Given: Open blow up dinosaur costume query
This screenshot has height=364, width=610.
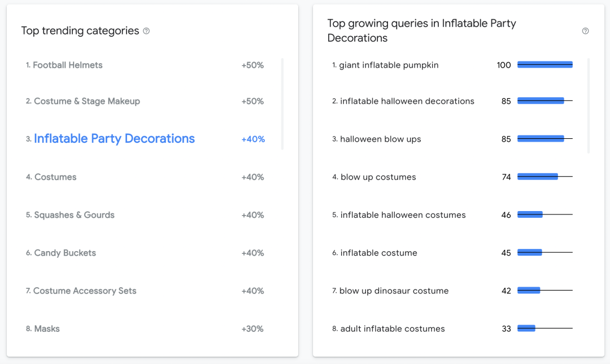Looking at the screenshot, I should [x=394, y=291].
